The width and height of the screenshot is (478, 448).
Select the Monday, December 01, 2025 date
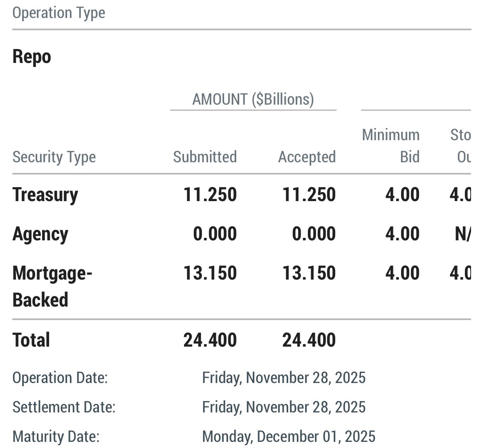point(289,437)
